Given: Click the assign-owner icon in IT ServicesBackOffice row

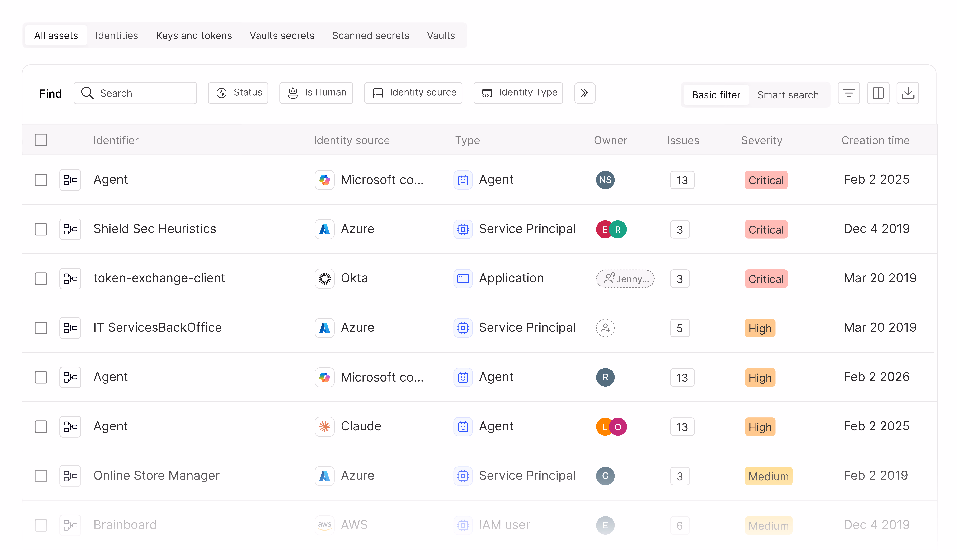Looking at the screenshot, I should tap(605, 328).
